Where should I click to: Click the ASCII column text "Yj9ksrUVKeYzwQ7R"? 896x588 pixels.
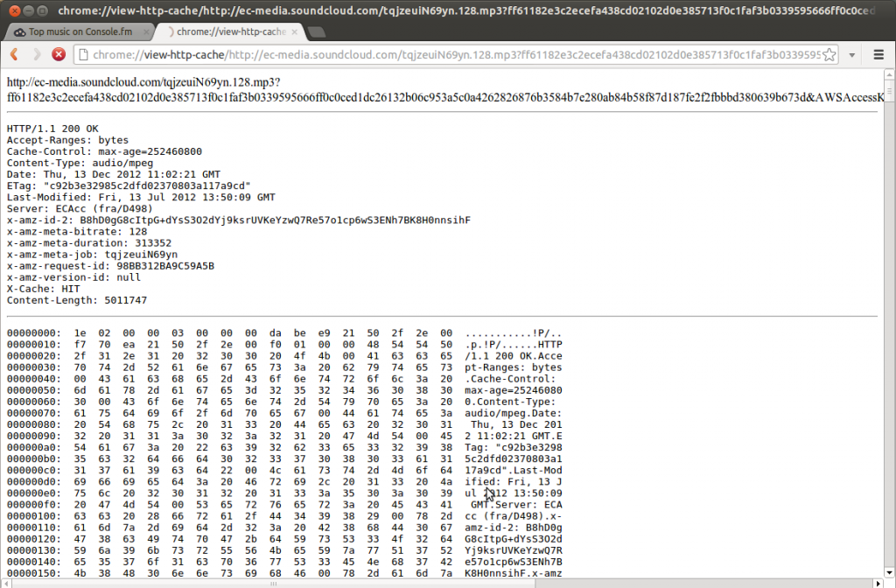coord(513,550)
